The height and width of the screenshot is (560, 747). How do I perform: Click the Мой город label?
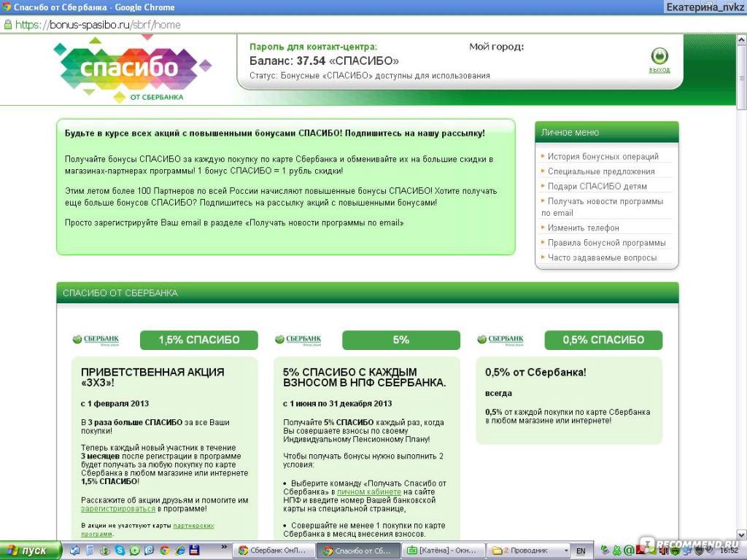pyautogui.click(x=496, y=47)
